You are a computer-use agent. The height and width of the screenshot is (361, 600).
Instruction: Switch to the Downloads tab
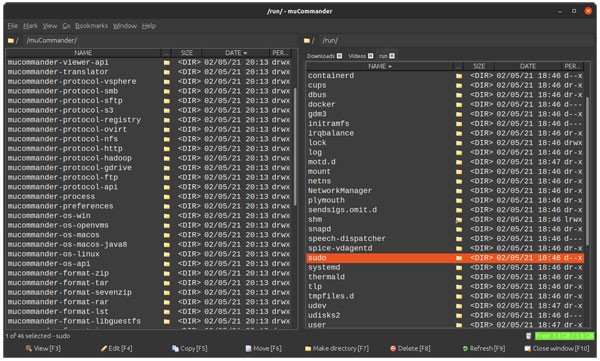tap(321, 56)
